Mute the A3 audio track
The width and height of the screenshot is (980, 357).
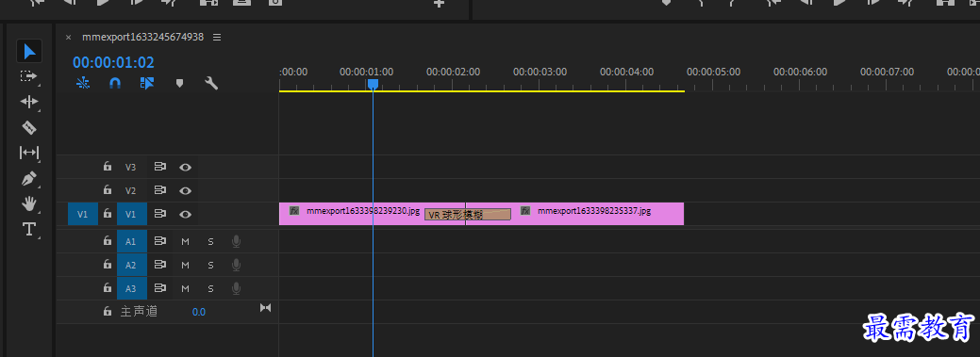[185, 289]
